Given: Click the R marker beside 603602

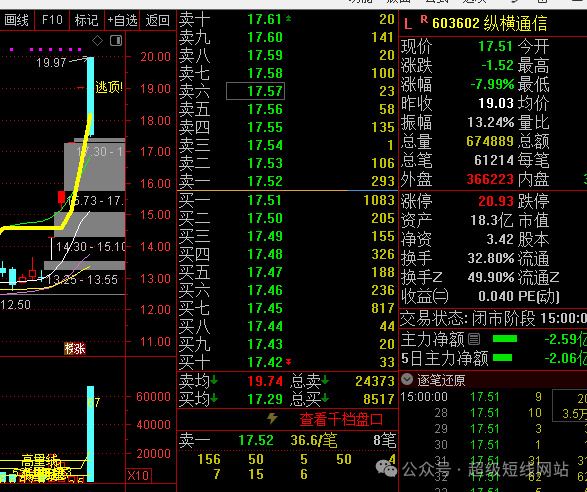Looking at the screenshot, I should point(424,19).
